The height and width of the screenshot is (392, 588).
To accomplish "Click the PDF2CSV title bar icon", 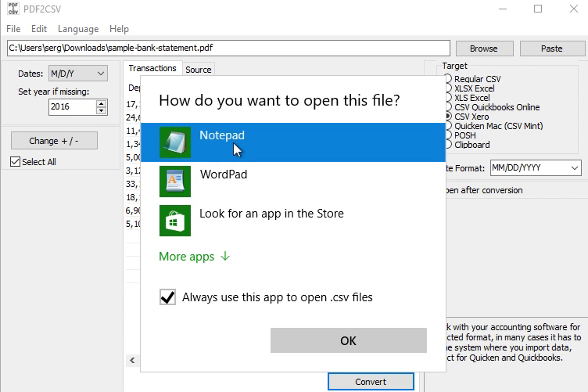I will tap(13, 9).
